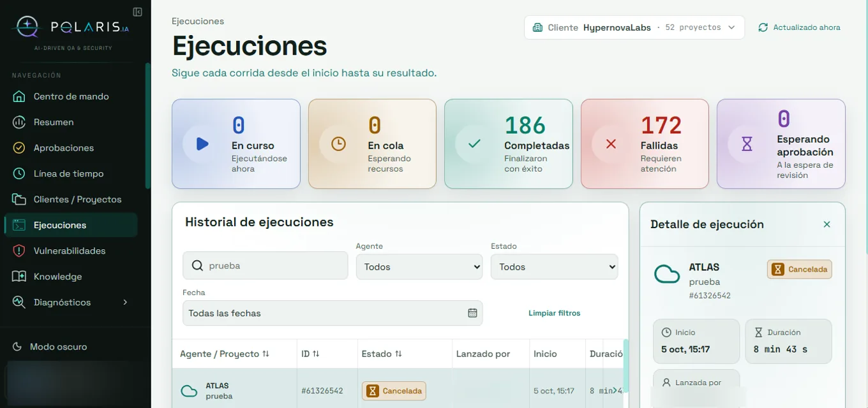
Task: Click the En cola clock icon
Action: [x=338, y=144]
